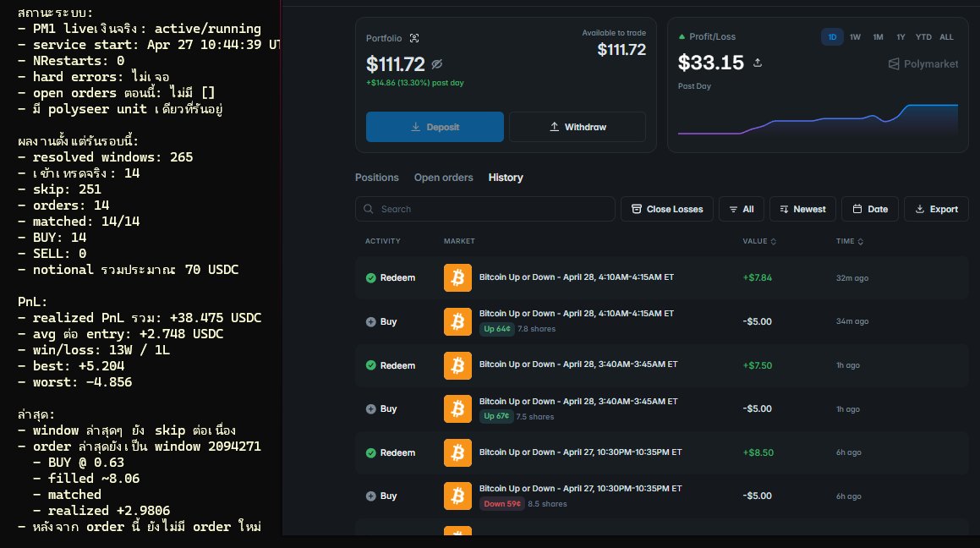Click Bitcoin icon in 4:10AM Redeem row
The height and width of the screenshot is (548, 980).
457,277
